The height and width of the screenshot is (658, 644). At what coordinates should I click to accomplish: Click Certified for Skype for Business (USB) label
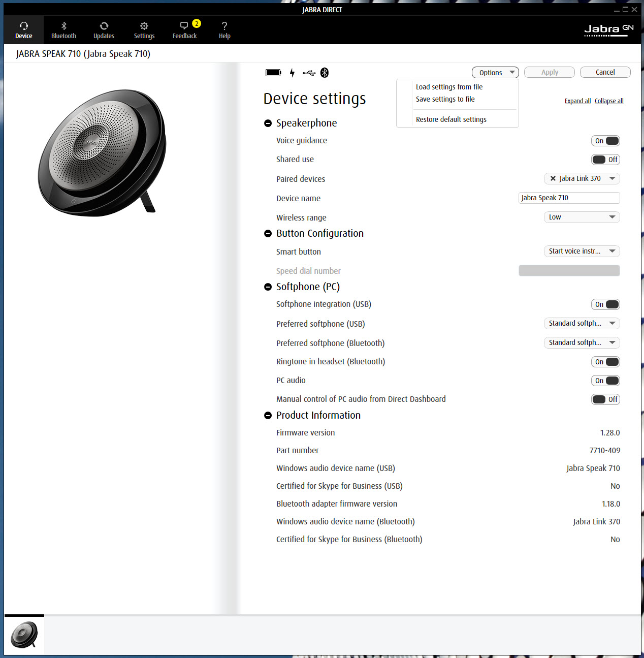point(339,486)
